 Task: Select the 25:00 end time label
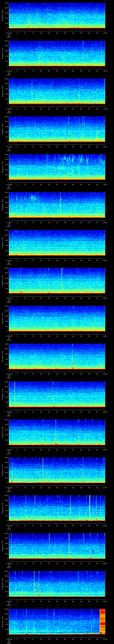tap(105, 412)
